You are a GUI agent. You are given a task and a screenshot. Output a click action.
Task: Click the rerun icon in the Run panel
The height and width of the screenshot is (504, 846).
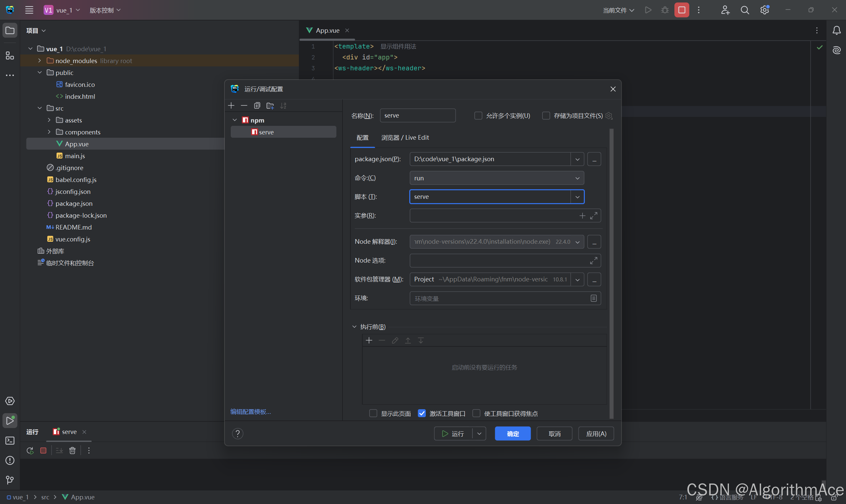click(x=30, y=450)
